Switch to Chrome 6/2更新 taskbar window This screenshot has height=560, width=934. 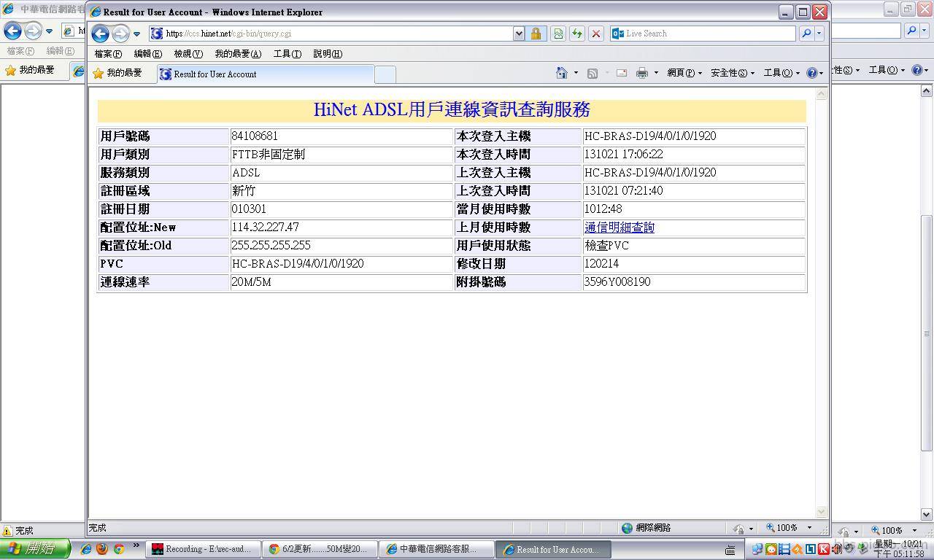pos(321,549)
